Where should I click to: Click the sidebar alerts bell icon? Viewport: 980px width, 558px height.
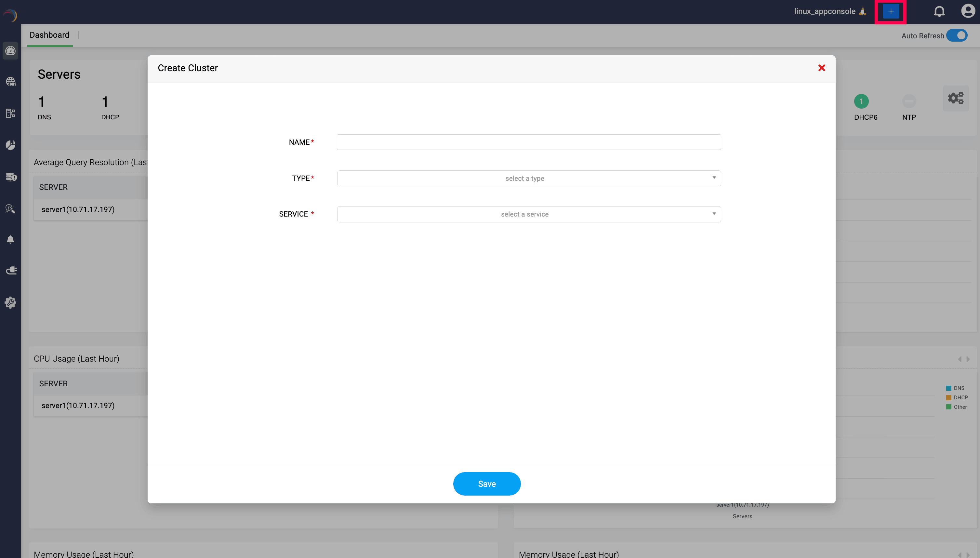(10, 240)
